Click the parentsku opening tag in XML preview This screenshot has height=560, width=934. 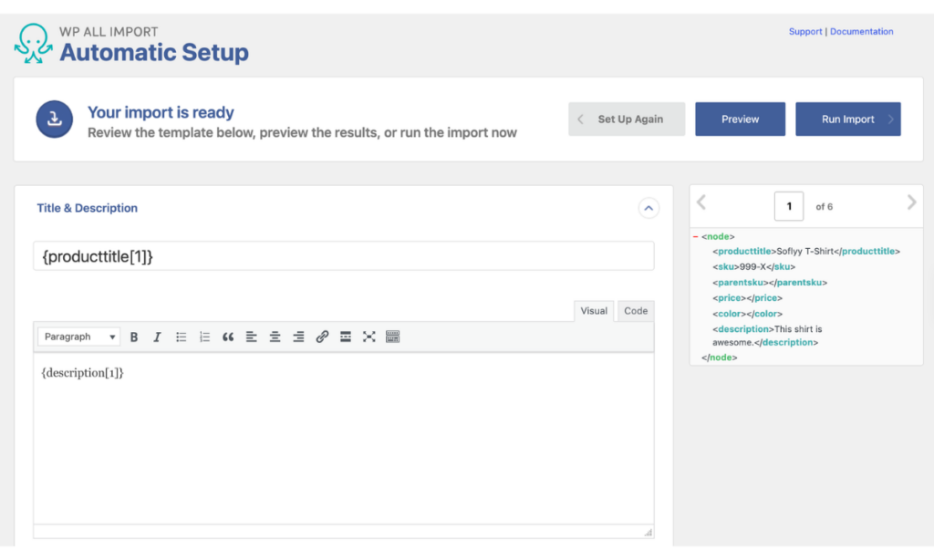pos(741,283)
